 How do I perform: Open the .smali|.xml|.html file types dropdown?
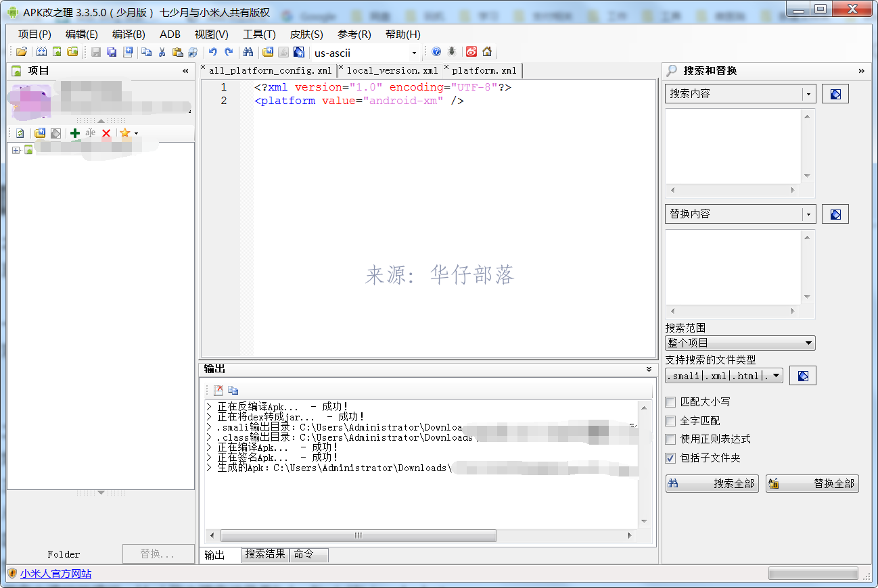(724, 376)
